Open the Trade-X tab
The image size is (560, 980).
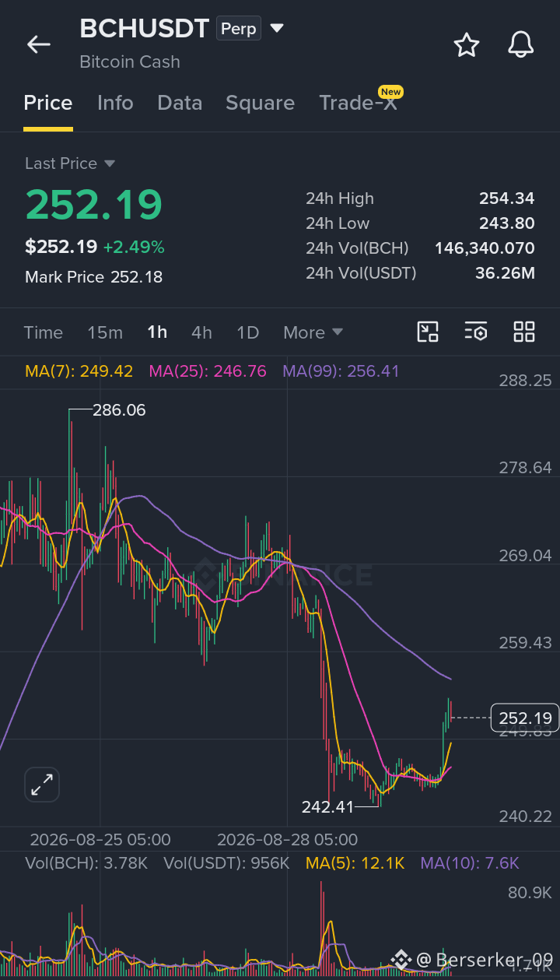click(x=358, y=103)
